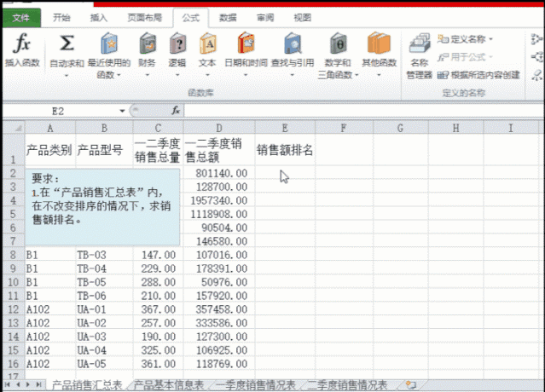Click the Insert Function (插入函数) icon

22,43
